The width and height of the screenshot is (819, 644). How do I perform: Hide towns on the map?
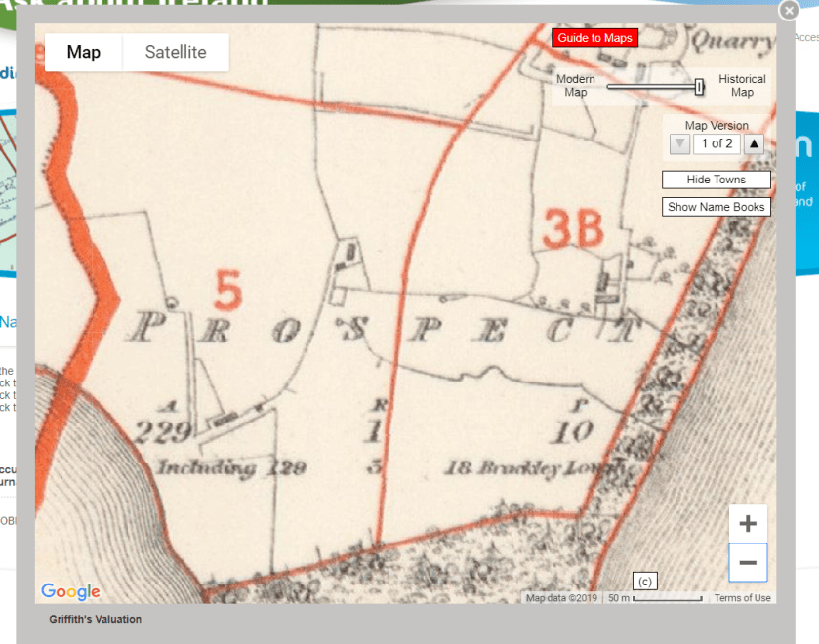[716, 180]
